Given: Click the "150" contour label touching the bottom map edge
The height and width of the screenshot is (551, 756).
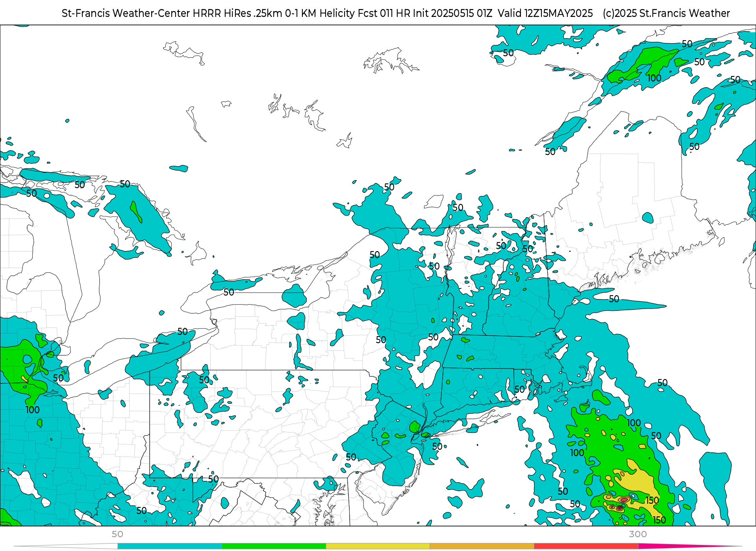Looking at the screenshot, I should (x=660, y=520).
